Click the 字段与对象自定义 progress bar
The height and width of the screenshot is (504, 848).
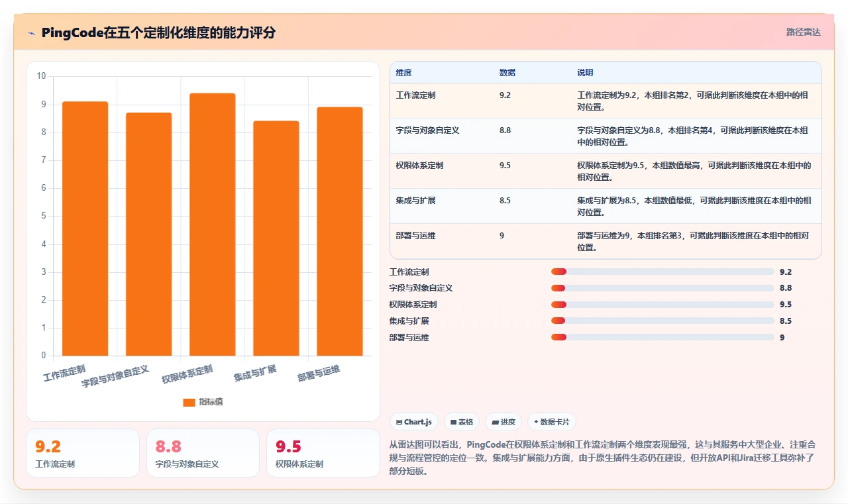[662, 288]
